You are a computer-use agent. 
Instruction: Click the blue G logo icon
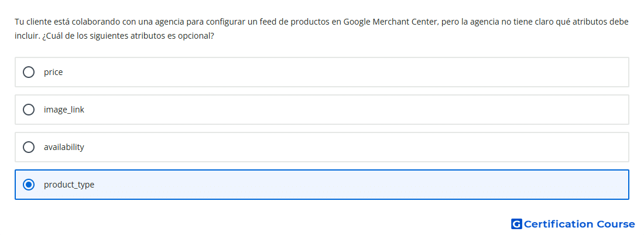(x=516, y=224)
